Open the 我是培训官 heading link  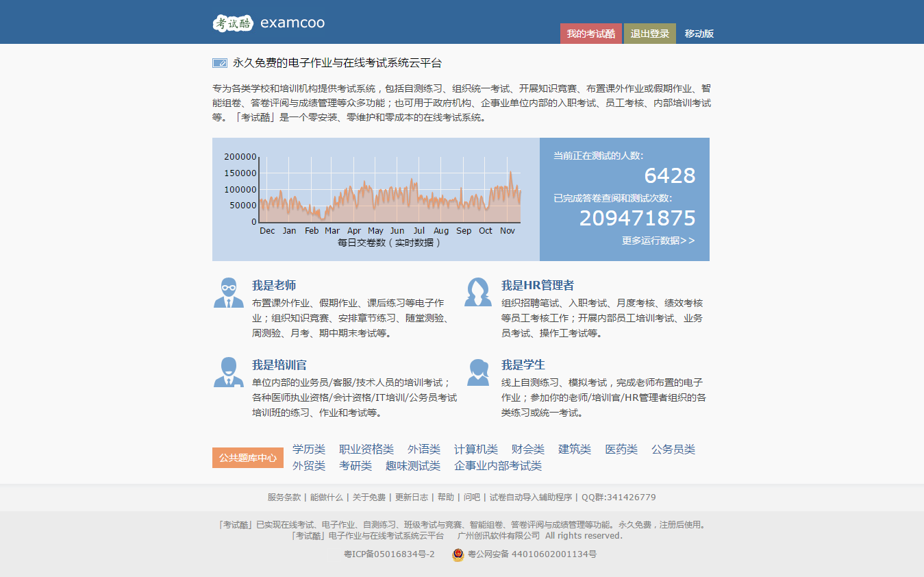(279, 365)
